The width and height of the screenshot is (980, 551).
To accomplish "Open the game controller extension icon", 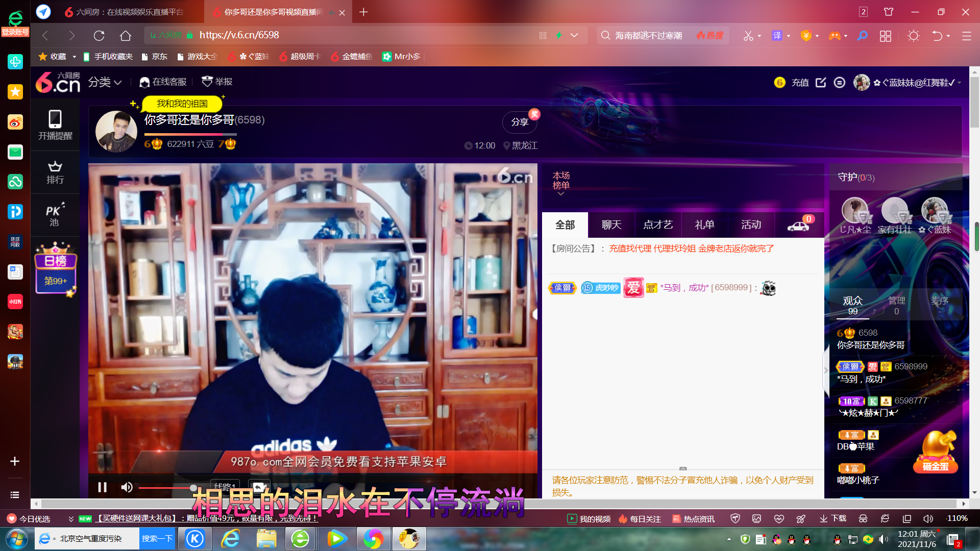I will 835,36.
